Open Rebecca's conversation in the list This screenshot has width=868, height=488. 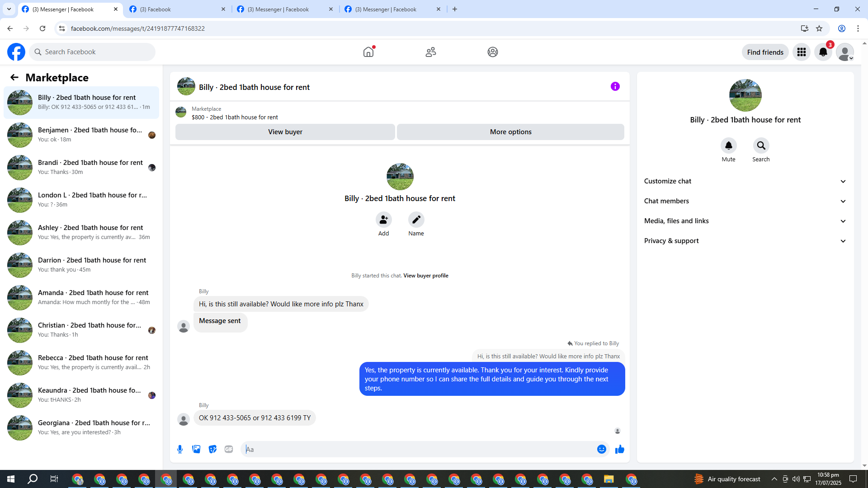81,363
